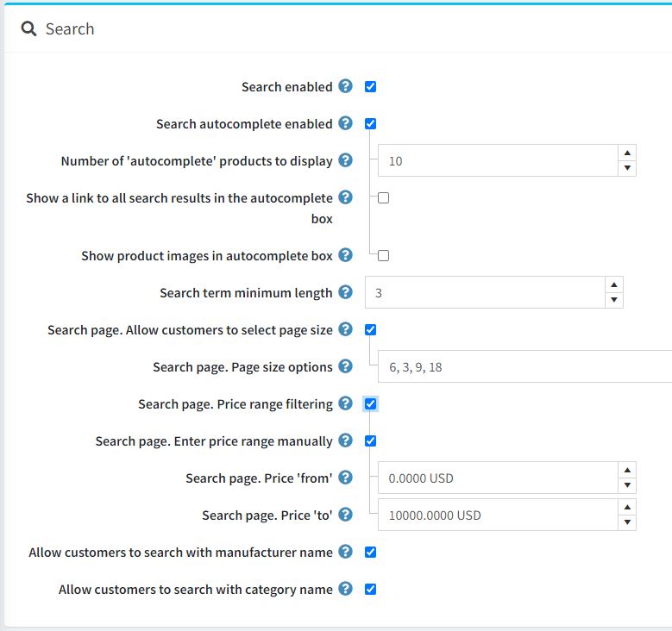This screenshot has height=631, width=672.
Task: Click the magnifier icon in Search panel header
Action: [29, 29]
